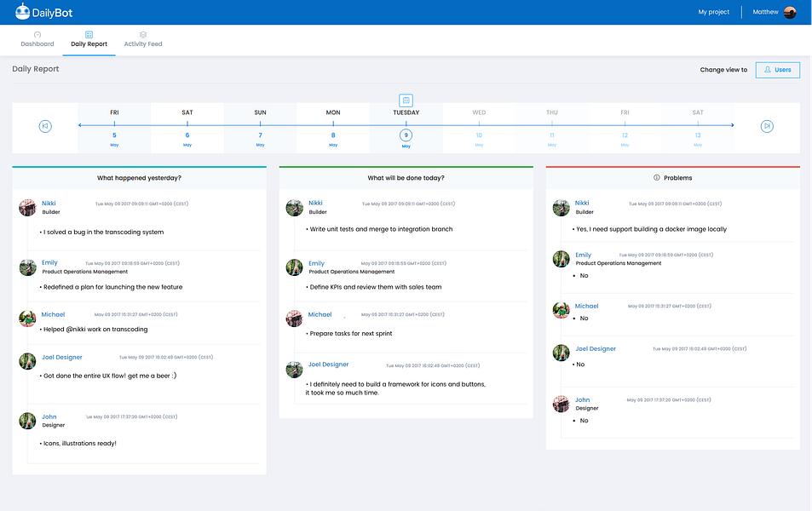Click the Dashboard gauge icon
Image resolution: width=812 pixels, height=511 pixels.
pos(37,35)
